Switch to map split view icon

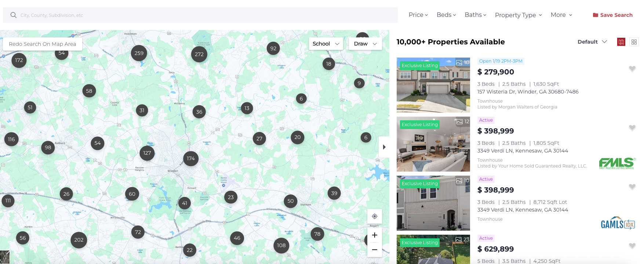(621, 42)
